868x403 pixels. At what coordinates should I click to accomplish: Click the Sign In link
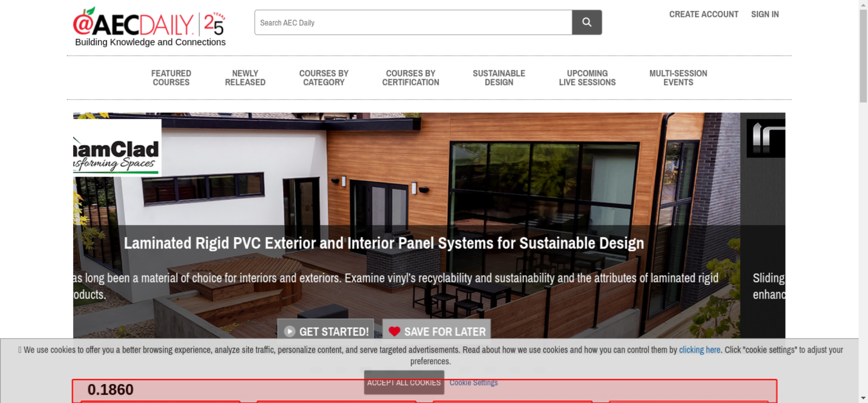pyautogui.click(x=765, y=14)
